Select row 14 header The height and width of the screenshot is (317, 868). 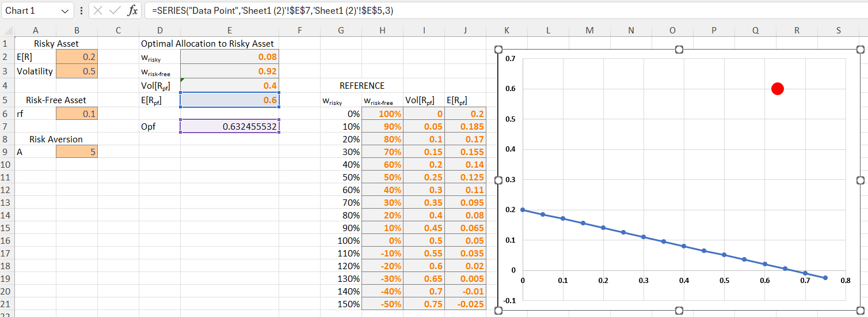pos(6,215)
